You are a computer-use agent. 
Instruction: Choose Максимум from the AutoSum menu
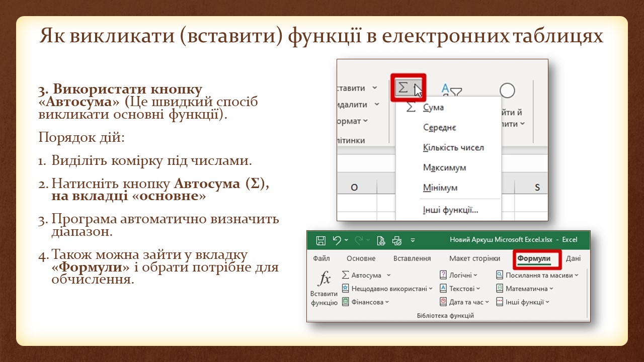click(444, 167)
